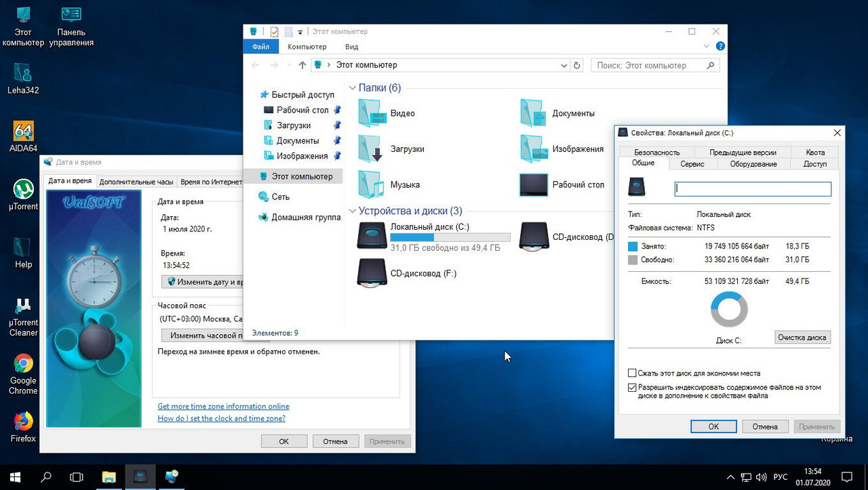
Task: Open the notification center icon
Action: click(x=847, y=477)
